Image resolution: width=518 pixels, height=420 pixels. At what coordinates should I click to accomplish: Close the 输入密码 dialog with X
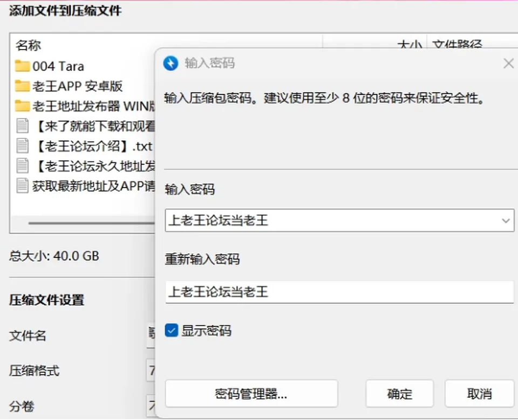coord(508,63)
